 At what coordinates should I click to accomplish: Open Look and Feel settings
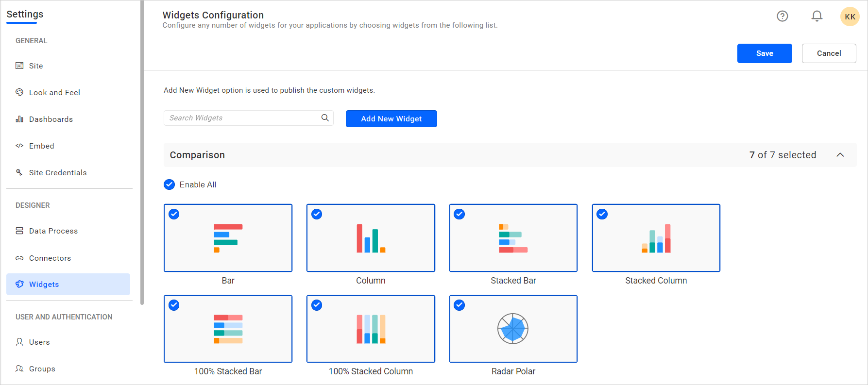pos(54,92)
